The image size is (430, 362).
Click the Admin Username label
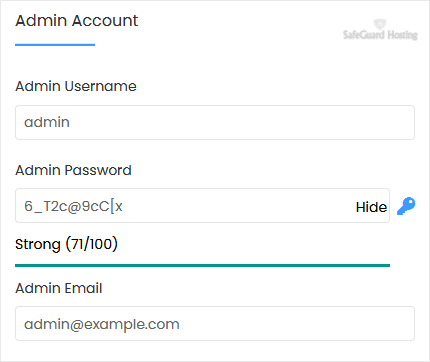tap(76, 86)
